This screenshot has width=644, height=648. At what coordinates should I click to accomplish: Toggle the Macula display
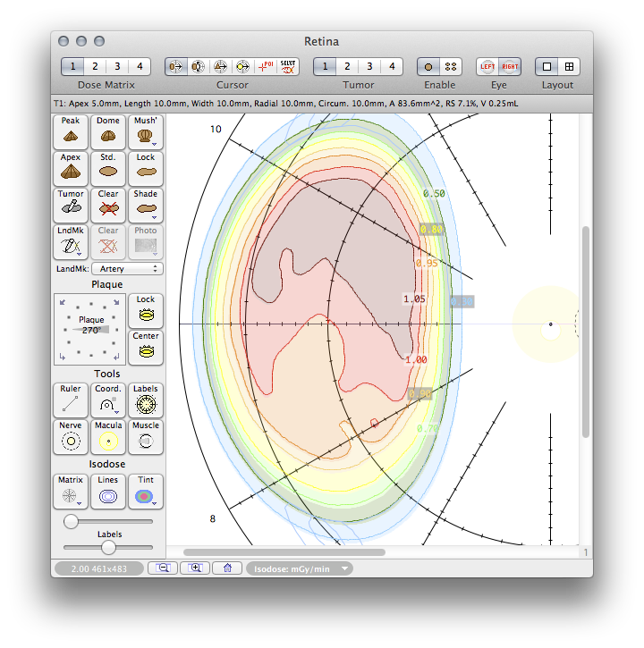coord(108,437)
